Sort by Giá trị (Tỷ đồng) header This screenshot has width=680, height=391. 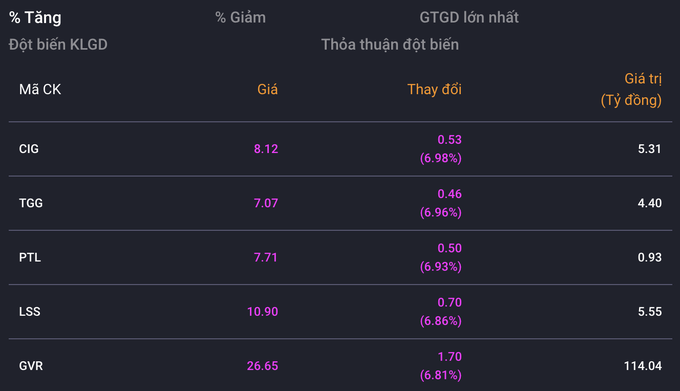pos(631,89)
